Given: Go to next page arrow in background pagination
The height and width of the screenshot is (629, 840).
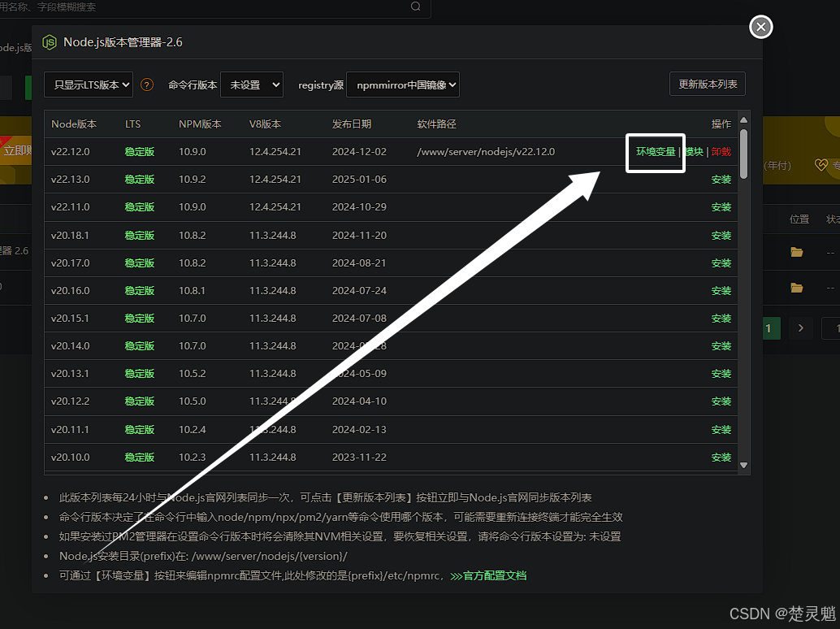Looking at the screenshot, I should pos(801,328).
